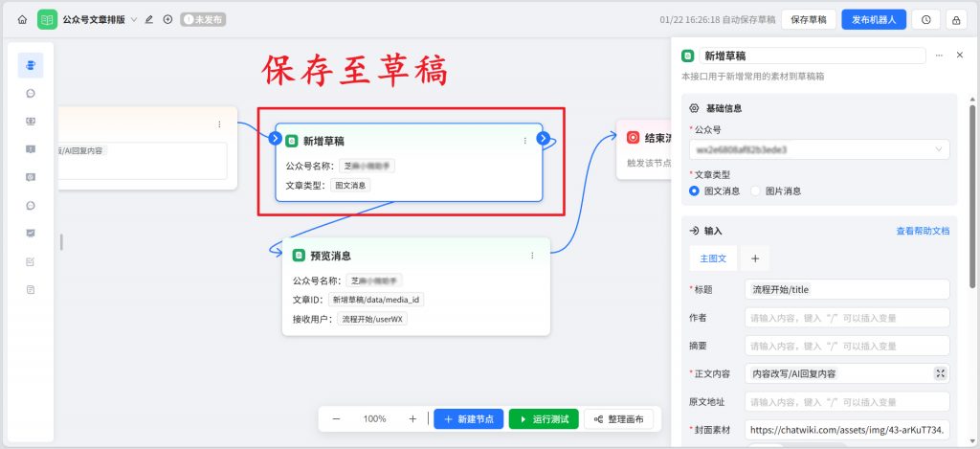
Task: Open the bottom document sidebar icon
Action: click(x=31, y=289)
